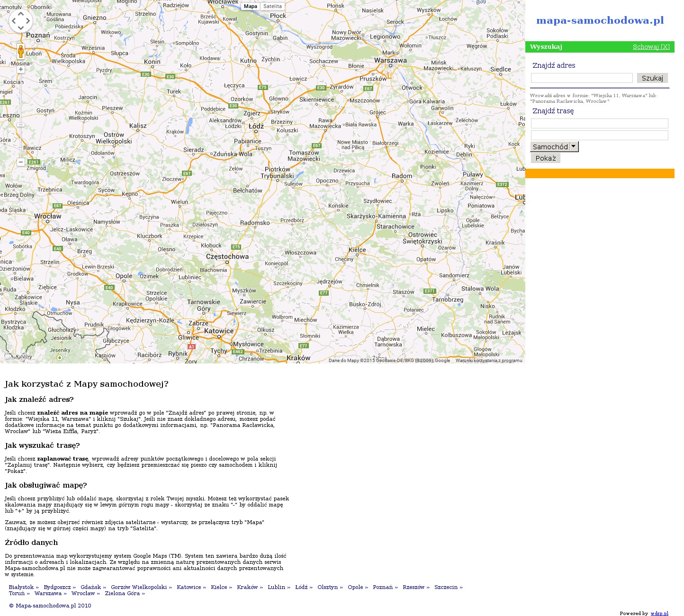Click the route destination field
684x616 pixels.
pos(599,136)
